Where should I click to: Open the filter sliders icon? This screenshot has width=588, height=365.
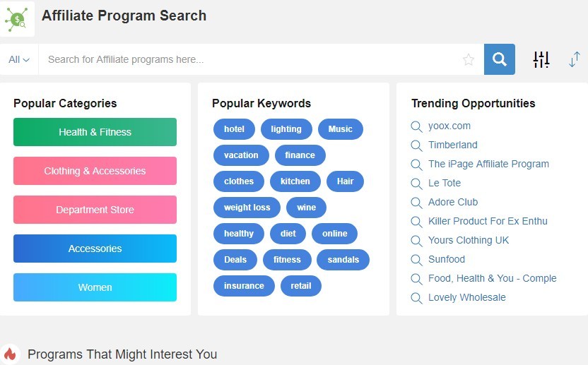[x=541, y=59]
